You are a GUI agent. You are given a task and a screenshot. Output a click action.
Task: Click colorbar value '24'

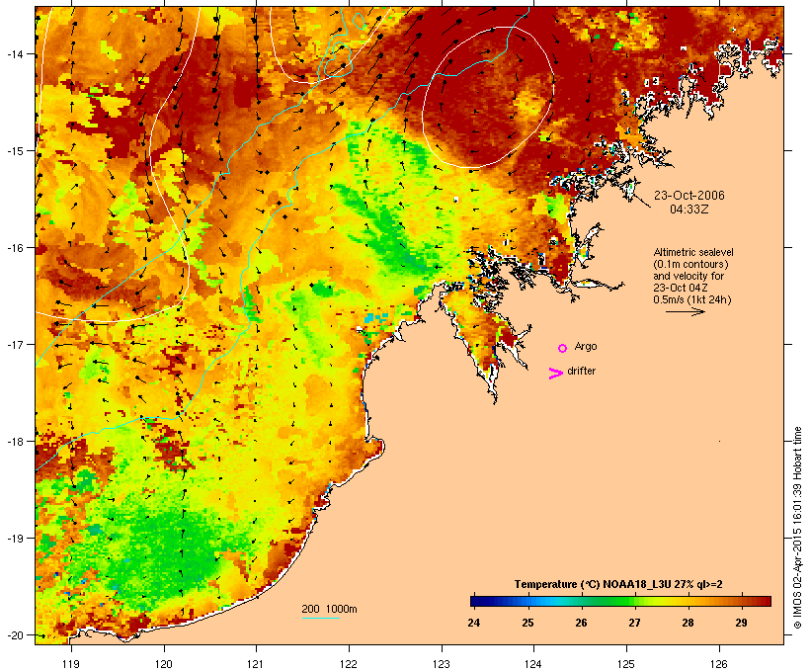[x=473, y=623]
